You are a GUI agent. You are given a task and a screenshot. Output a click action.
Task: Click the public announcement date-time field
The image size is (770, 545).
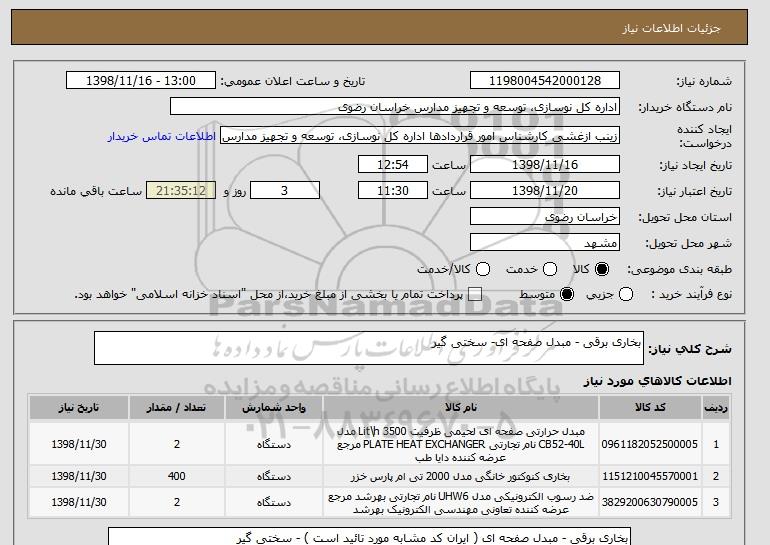(x=141, y=81)
